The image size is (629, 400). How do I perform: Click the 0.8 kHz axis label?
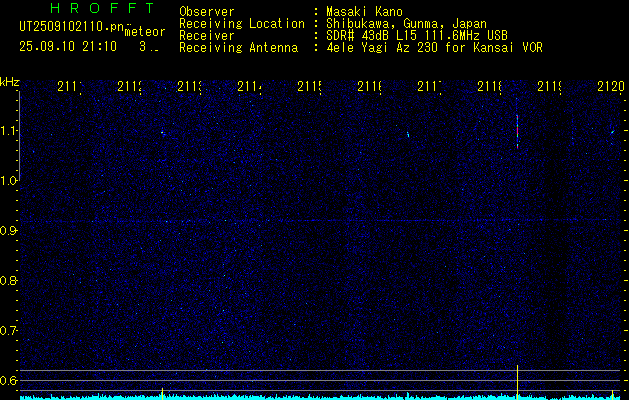click(x=8, y=280)
